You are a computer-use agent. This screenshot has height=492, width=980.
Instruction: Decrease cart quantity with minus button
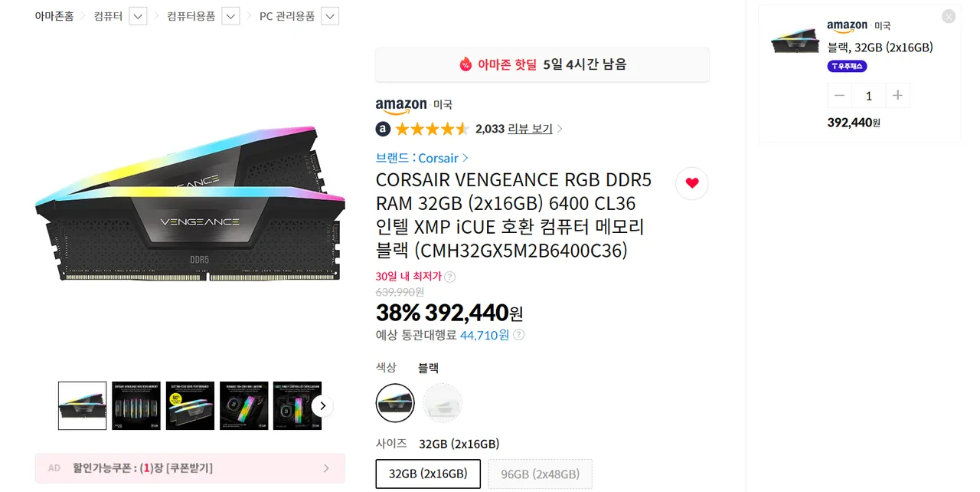point(840,96)
